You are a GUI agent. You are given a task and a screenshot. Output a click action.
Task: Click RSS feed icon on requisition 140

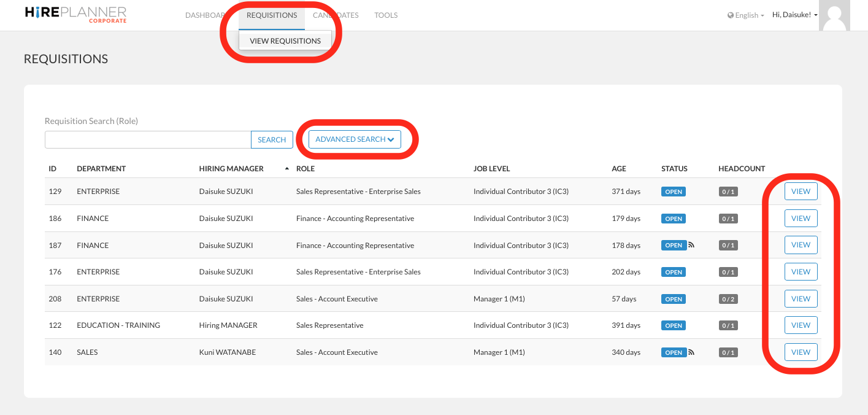691,352
